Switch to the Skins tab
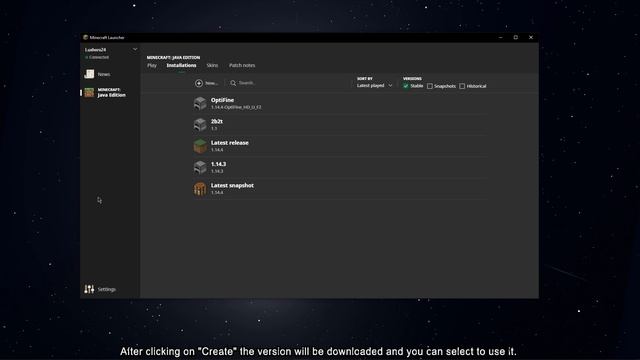The width and height of the screenshot is (640, 360). pos(212,65)
